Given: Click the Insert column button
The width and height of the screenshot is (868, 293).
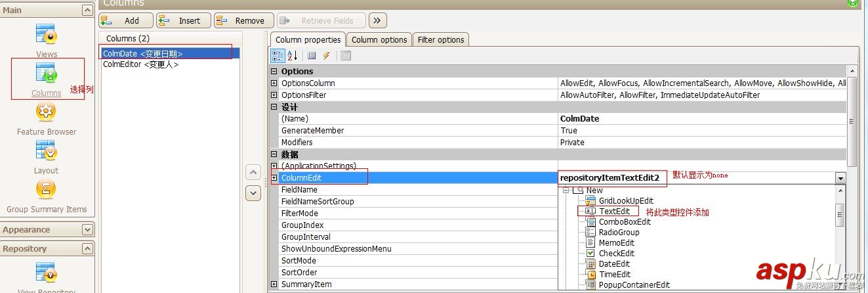Looking at the screenshot, I should pyautogui.click(x=184, y=20).
